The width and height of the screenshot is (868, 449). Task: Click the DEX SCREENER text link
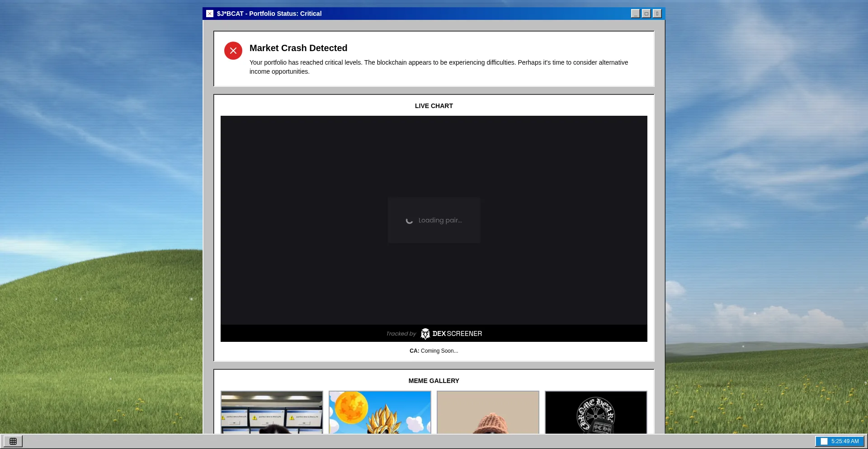click(x=457, y=334)
